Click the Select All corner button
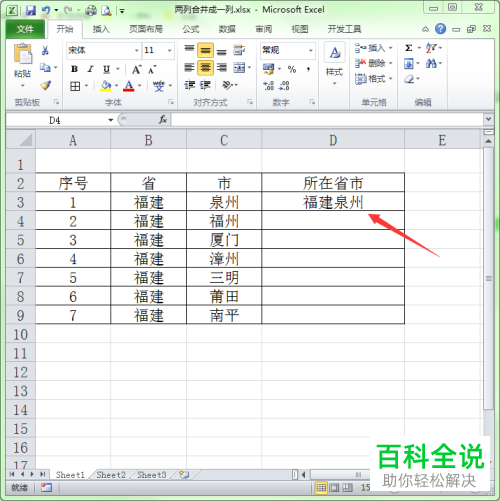 pos(21,139)
